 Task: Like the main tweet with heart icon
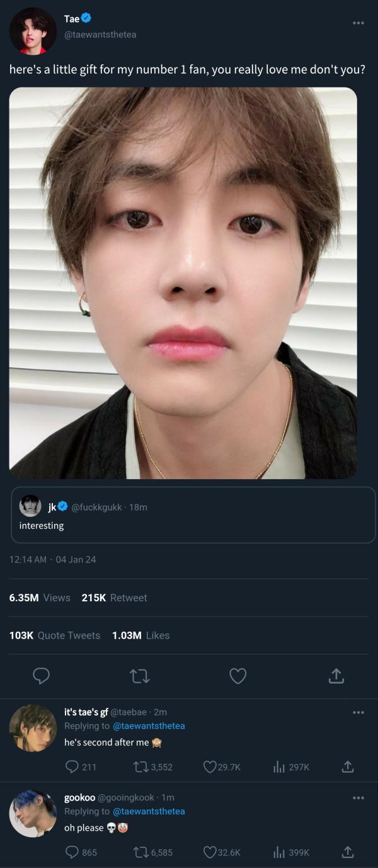point(238,676)
